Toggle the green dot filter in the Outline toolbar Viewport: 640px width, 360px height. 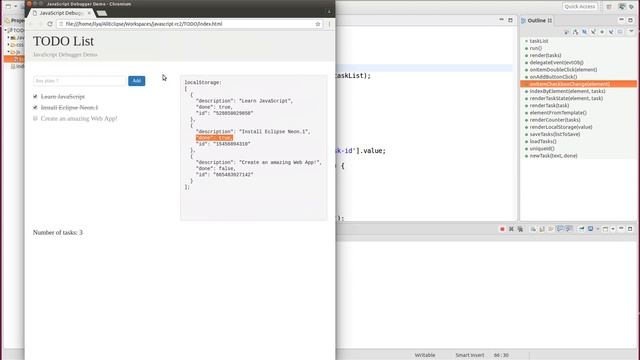[602, 32]
